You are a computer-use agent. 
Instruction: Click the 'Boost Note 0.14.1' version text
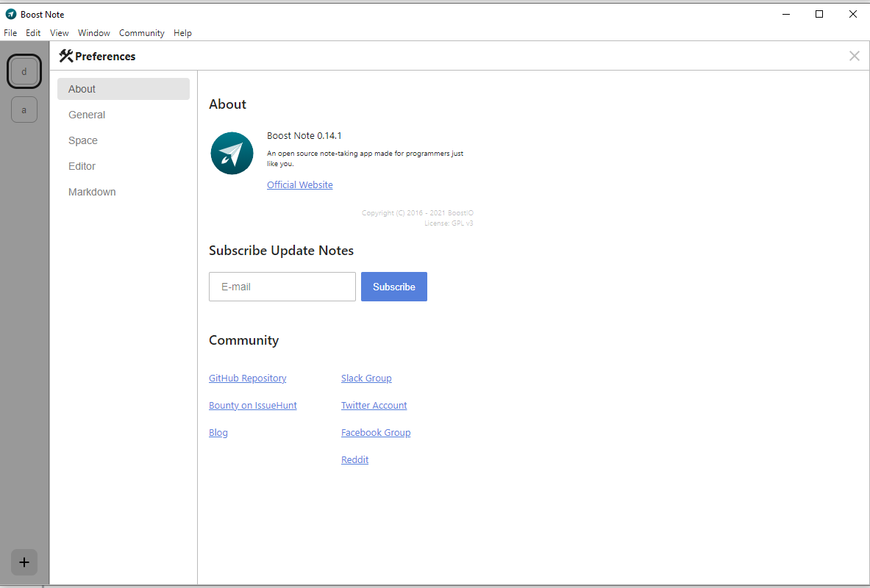304,136
